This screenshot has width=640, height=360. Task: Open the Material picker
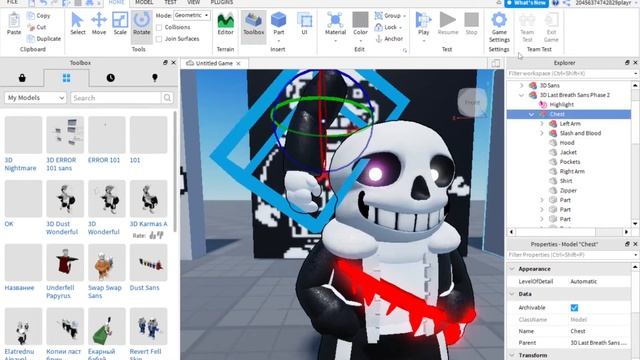coord(335,20)
